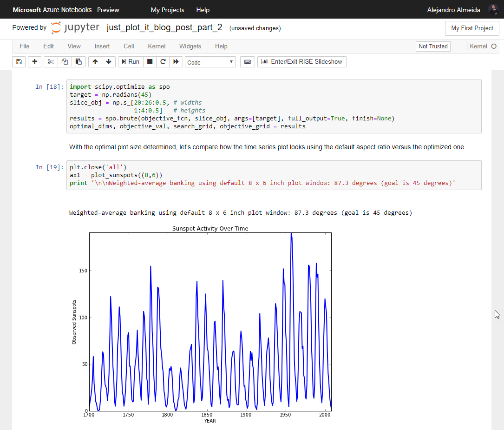Go to My Projects link
504x430 pixels.
167,10
